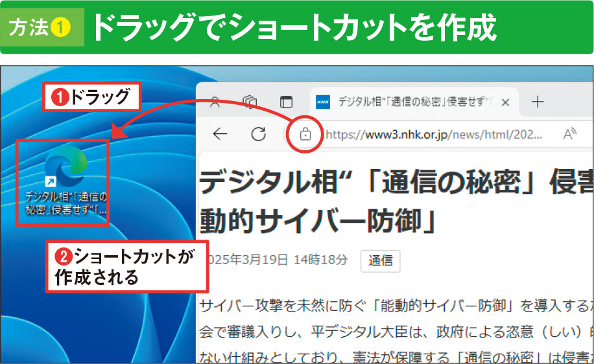The width and height of the screenshot is (594, 364).
Task: Click the read aloud icon
Action: tap(569, 134)
